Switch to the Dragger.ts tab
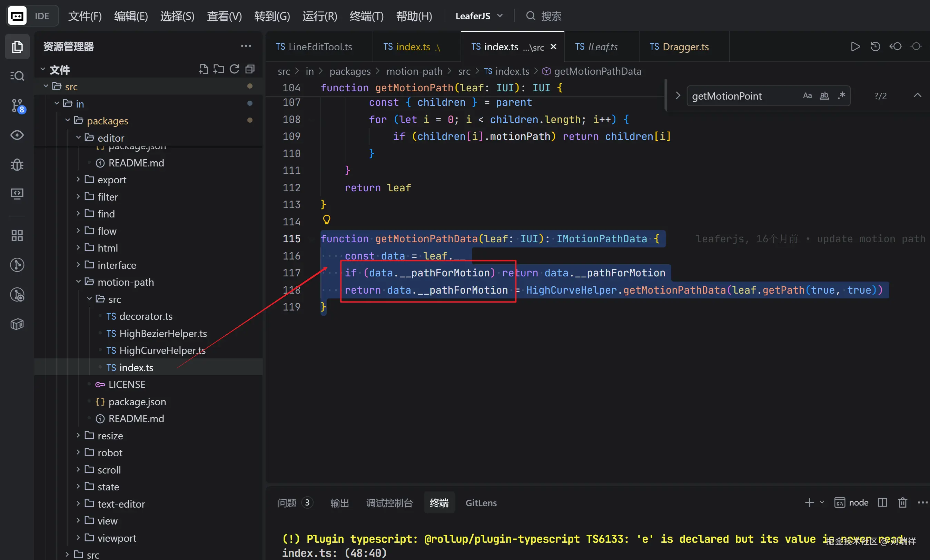 679,47
